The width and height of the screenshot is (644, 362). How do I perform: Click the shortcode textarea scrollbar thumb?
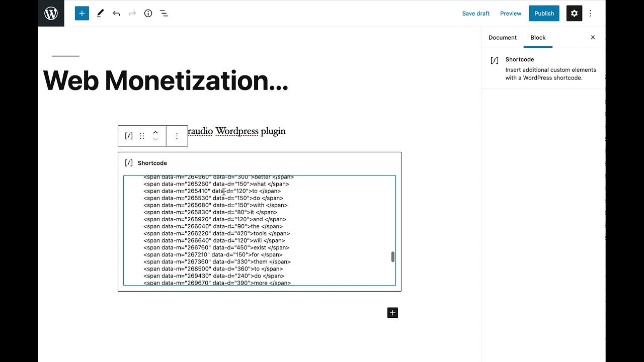pos(392,257)
